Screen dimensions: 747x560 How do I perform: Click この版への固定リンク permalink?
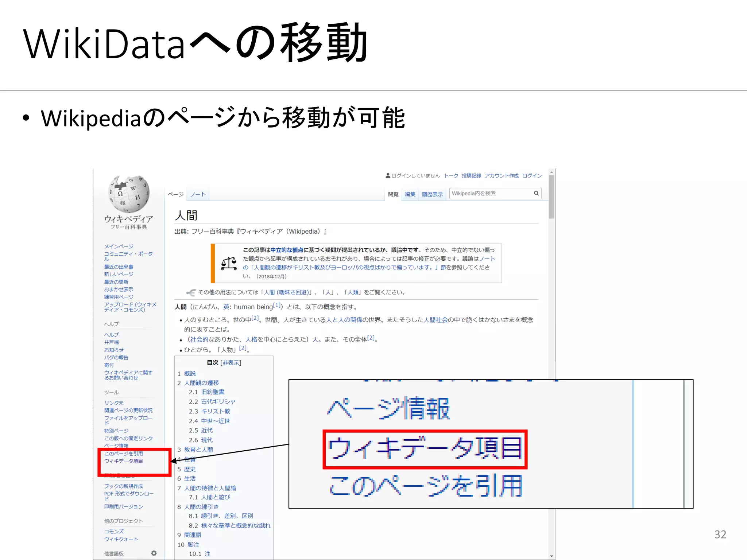click(x=128, y=438)
